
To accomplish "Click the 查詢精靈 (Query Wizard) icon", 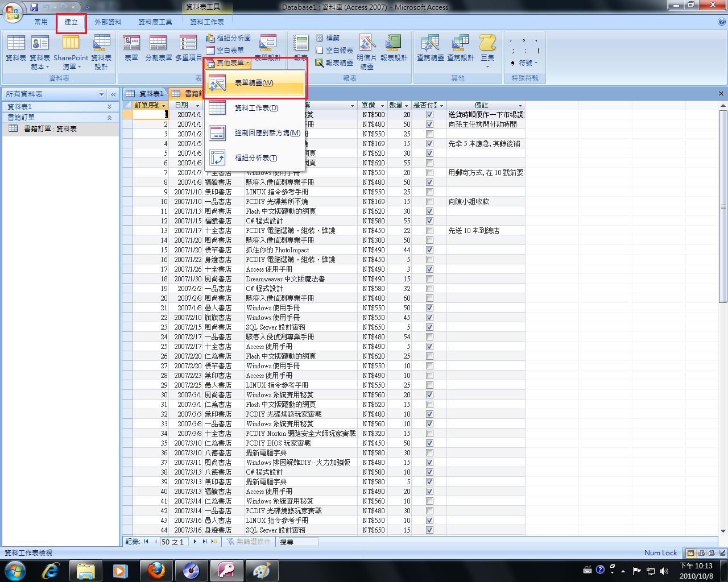I will (430, 48).
